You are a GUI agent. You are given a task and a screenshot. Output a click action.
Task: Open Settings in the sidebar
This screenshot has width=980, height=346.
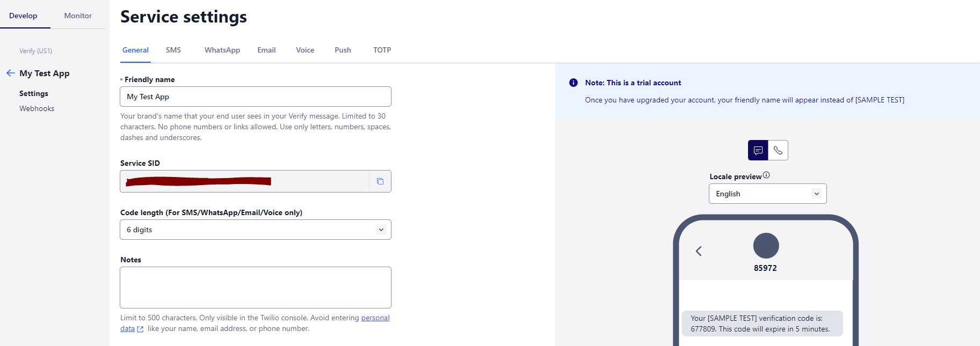click(x=34, y=93)
